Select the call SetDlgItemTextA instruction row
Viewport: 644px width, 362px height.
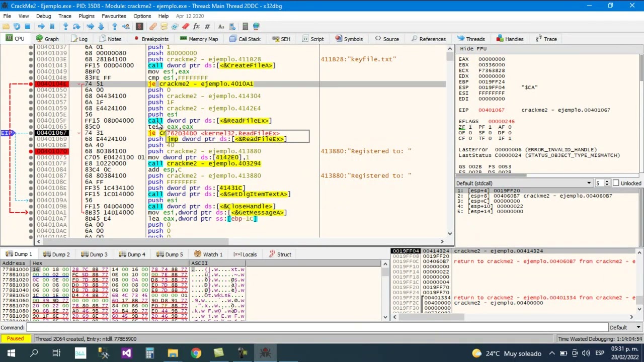coord(219,194)
